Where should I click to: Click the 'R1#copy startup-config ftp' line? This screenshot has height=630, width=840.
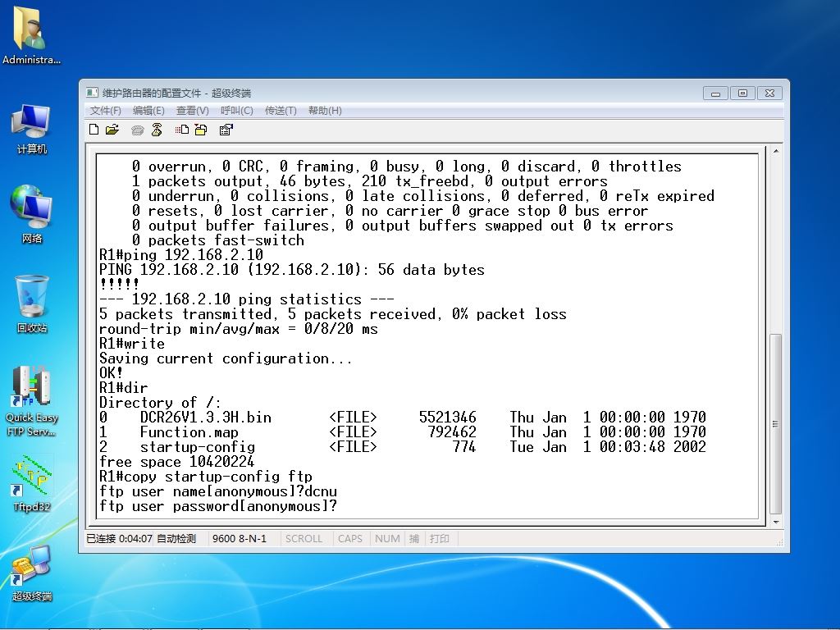click(x=206, y=477)
